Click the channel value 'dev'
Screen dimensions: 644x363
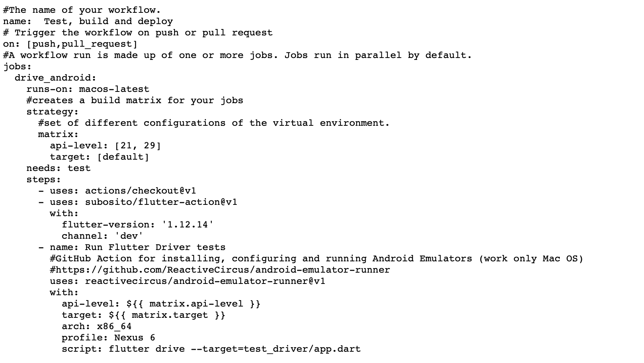tap(129, 236)
